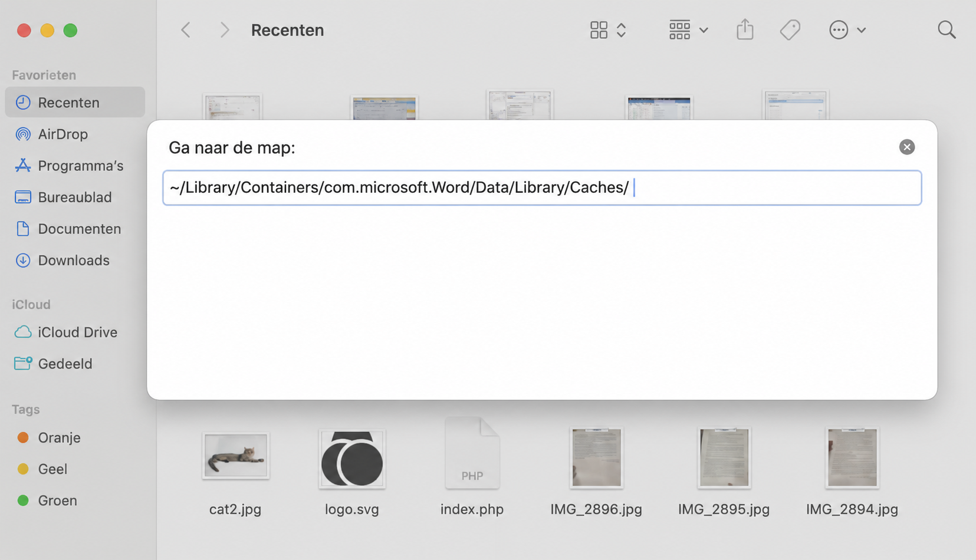
Task: Click the IMG_2896.jpg file name
Action: 596,509
